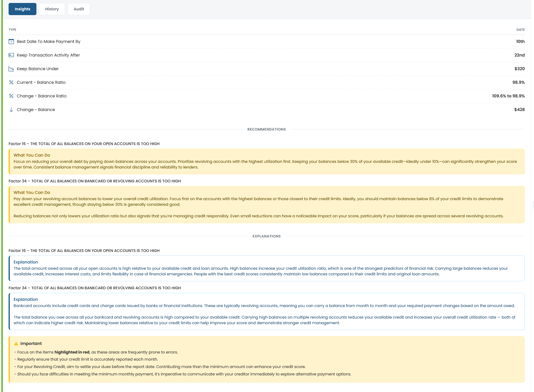
Task: Click the bolded text highlighted in red
Action: [x=72, y=352]
